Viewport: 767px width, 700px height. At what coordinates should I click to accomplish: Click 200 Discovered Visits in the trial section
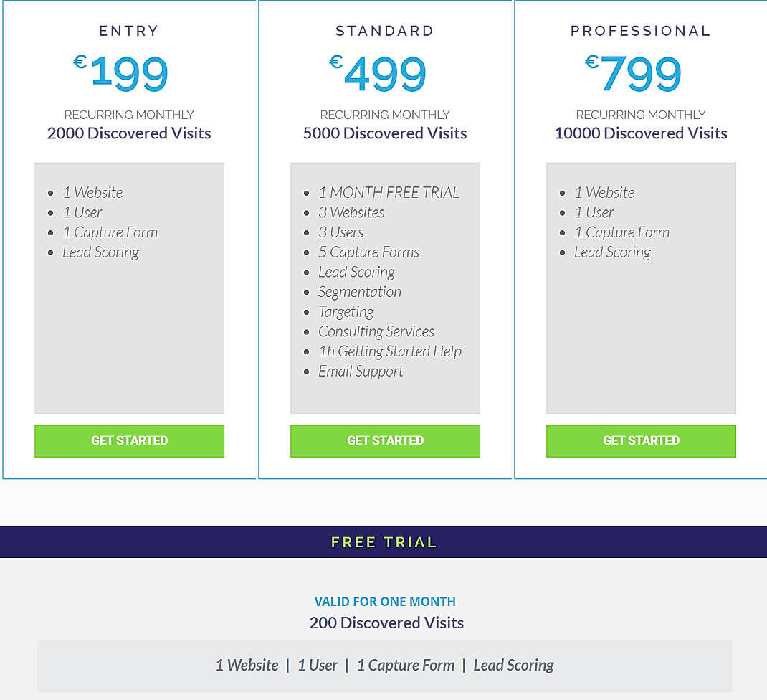tap(386, 623)
